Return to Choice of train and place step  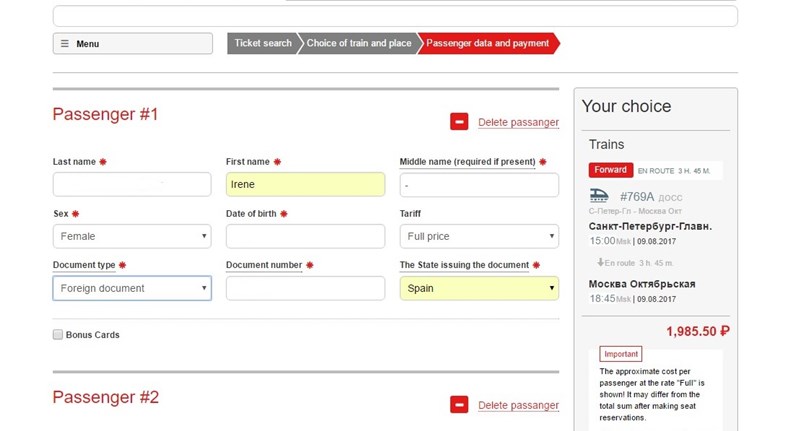[x=358, y=44]
